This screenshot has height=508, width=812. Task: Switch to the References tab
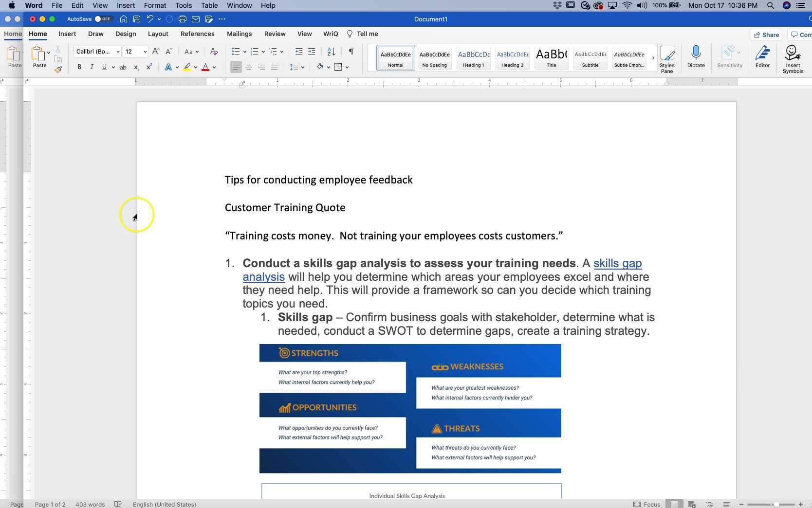[197, 34]
